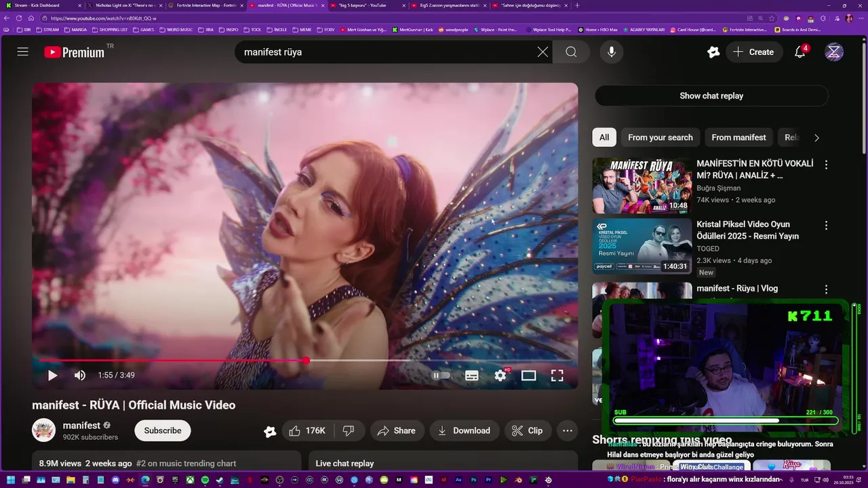Viewport: 868px width, 488px height.
Task: Open MANİFEST'İN EN KÖTÜ VOKALİ video thumbnail
Action: click(642, 186)
